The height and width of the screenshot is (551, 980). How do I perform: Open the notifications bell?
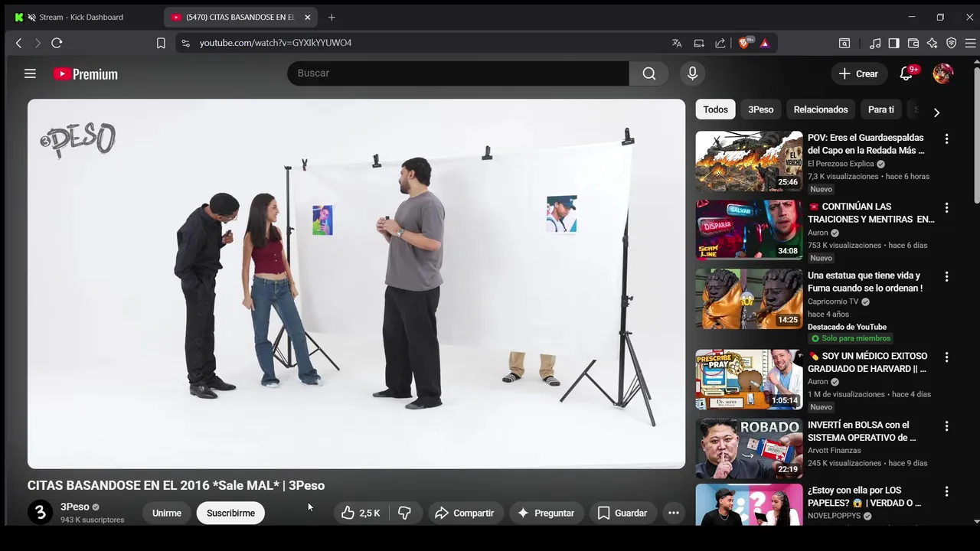coord(906,73)
